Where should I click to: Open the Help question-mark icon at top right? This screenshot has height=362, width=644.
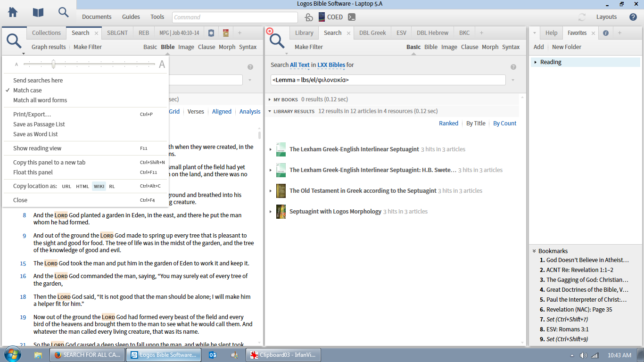pos(633,17)
